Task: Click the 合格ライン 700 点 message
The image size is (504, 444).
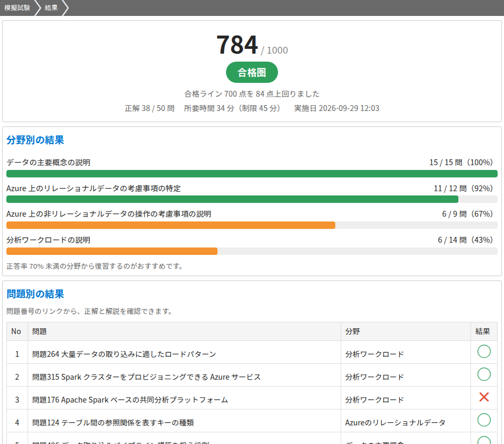Action: click(251, 94)
